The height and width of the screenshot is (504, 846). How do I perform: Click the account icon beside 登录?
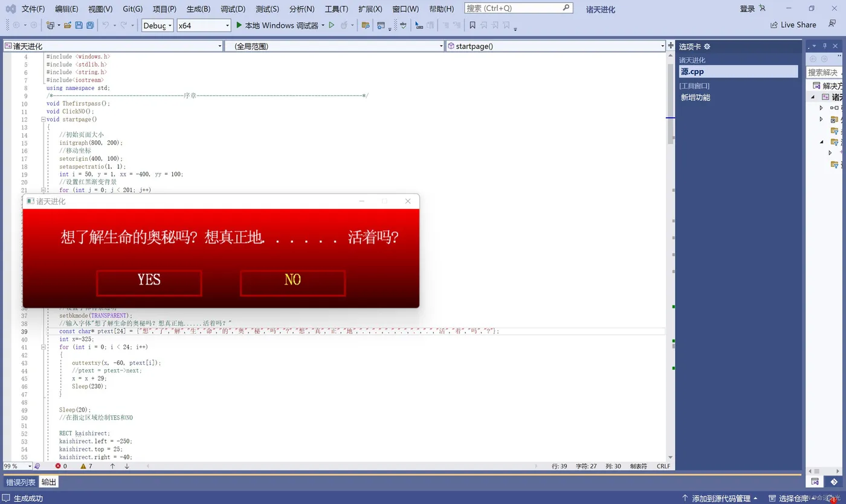(762, 8)
